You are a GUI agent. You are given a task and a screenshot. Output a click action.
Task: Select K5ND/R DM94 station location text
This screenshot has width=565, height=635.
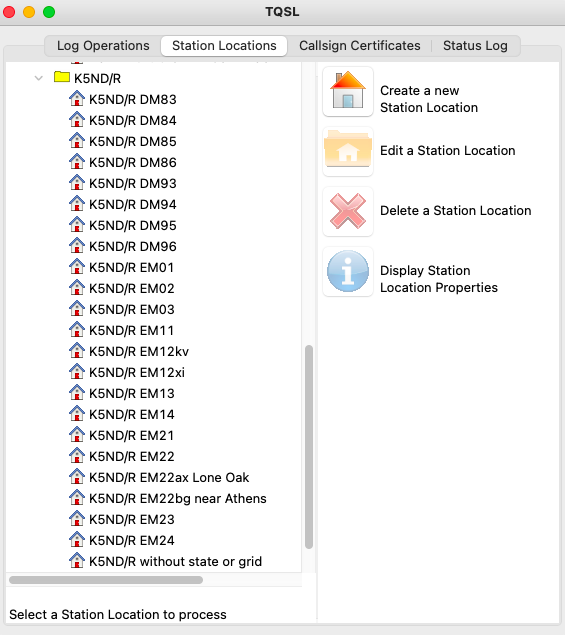point(133,205)
